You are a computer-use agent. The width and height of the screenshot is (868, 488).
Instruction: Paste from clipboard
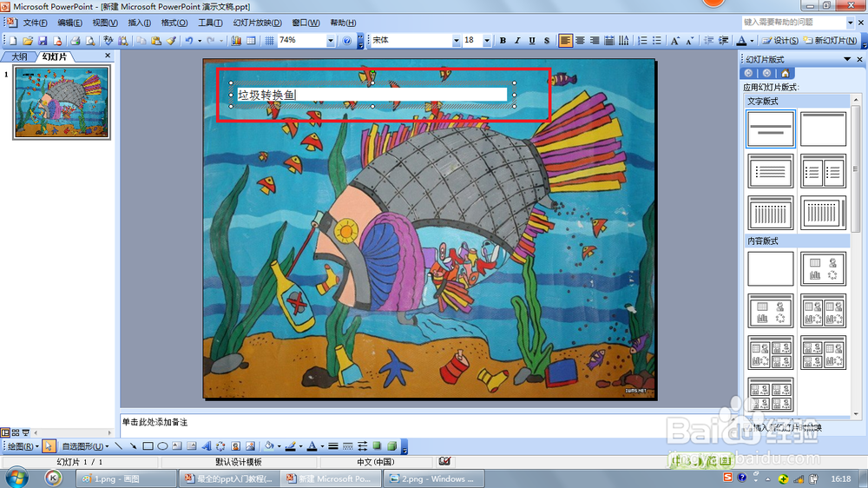156,41
